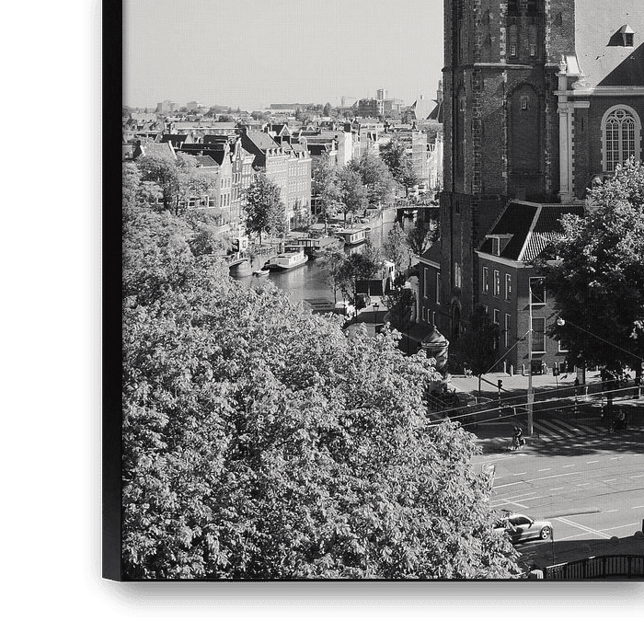
Task: Click the teal wall background
Action: (41, 322)
